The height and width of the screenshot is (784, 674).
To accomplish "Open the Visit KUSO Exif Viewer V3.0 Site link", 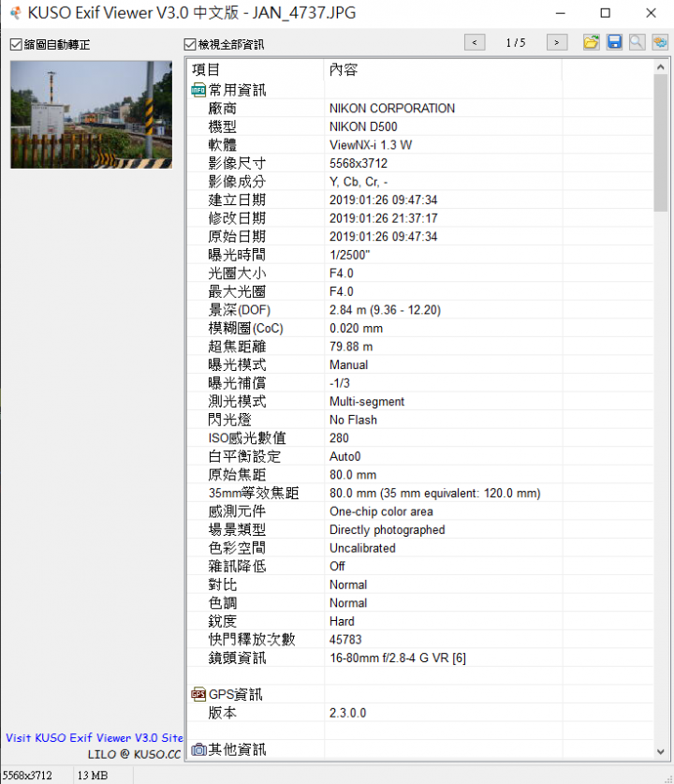I will coord(95,737).
